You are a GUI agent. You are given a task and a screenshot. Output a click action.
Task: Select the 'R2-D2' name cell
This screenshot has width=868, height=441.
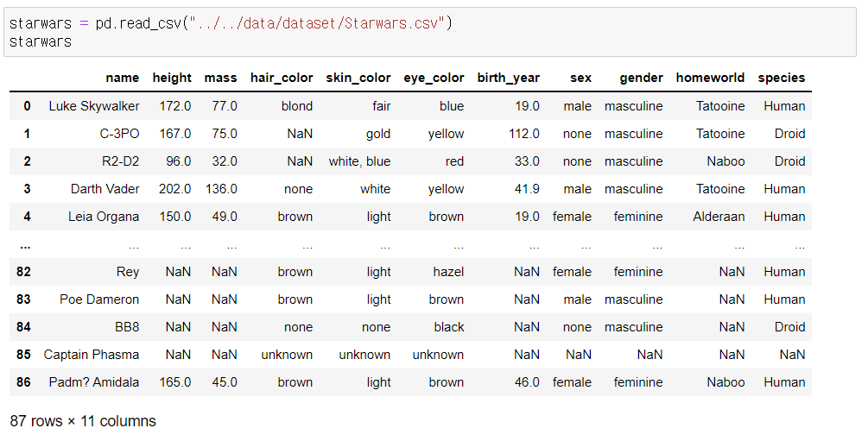click(x=121, y=161)
